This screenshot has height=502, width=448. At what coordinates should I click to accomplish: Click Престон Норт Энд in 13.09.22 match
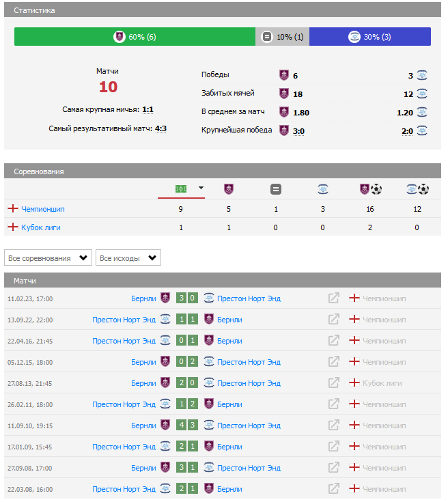pos(124,320)
